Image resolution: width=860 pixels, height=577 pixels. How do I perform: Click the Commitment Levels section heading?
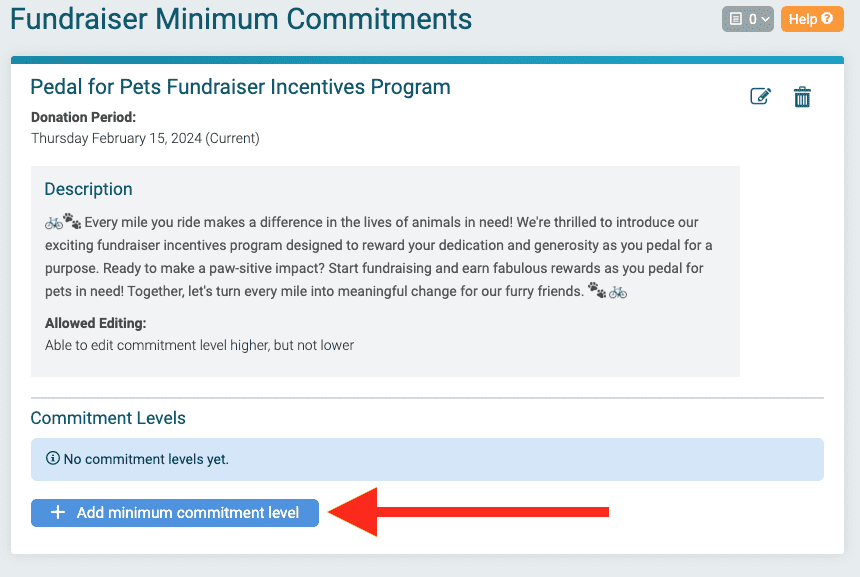pyautogui.click(x=108, y=418)
